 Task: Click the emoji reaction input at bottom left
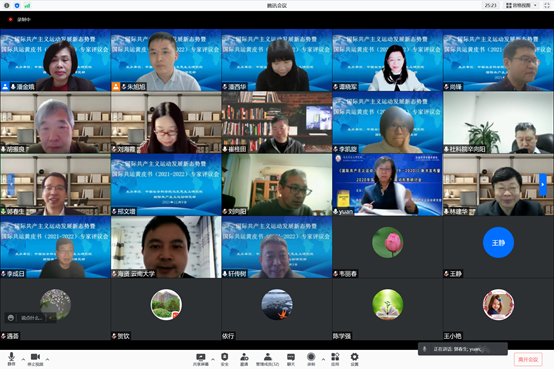point(30,318)
